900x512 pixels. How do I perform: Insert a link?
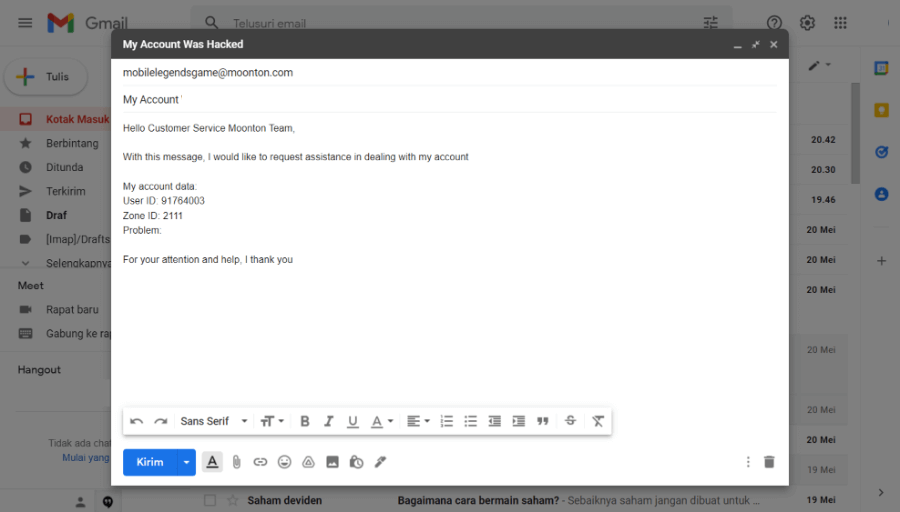tap(261, 462)
